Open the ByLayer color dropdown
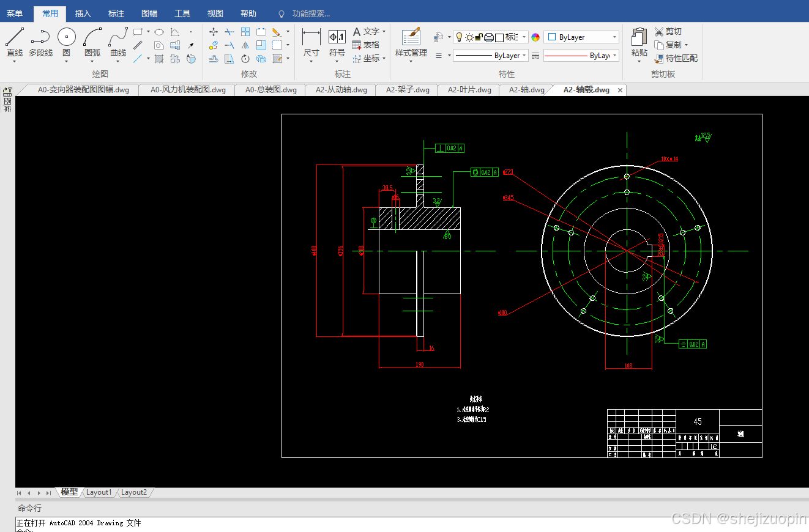The height and width of the screenshot is (532, 809). click(x=614, y=37)
